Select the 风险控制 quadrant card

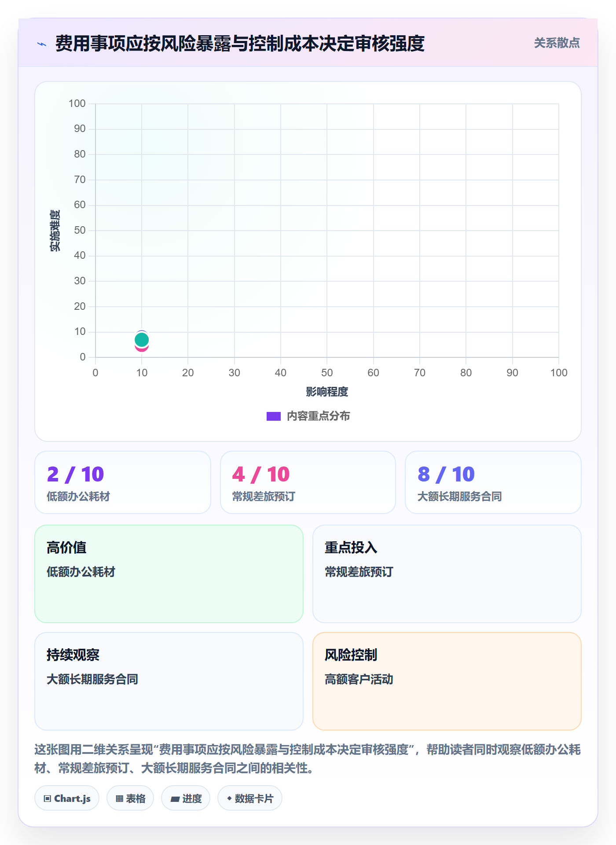(x=447, y=681)
